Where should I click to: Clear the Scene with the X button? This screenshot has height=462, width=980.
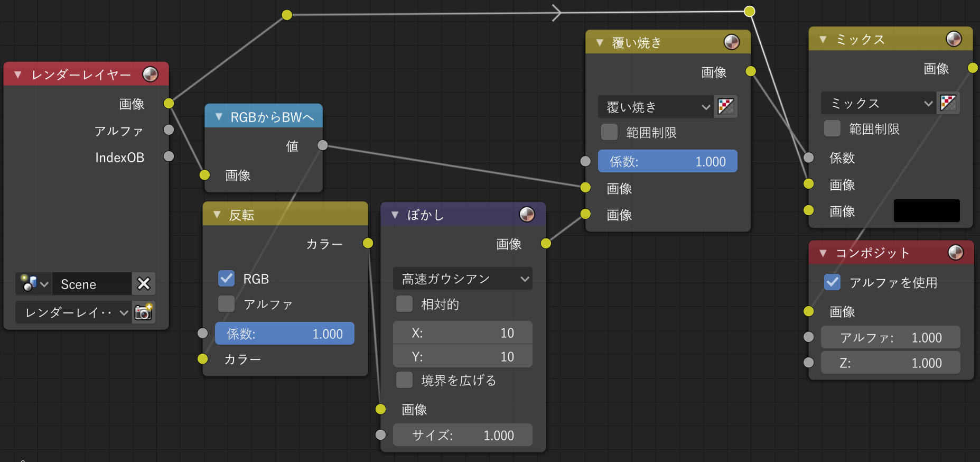coord(144,284)
